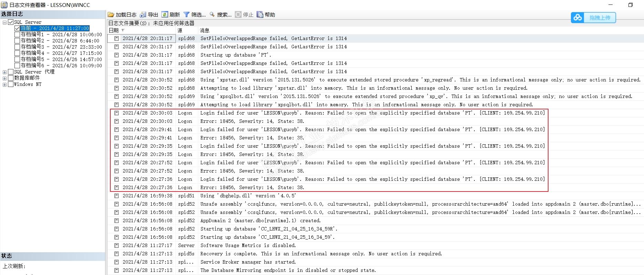
Task: Select the 当前 - 2021/4/28 11:27:00 log label
Action: [55, 28]
